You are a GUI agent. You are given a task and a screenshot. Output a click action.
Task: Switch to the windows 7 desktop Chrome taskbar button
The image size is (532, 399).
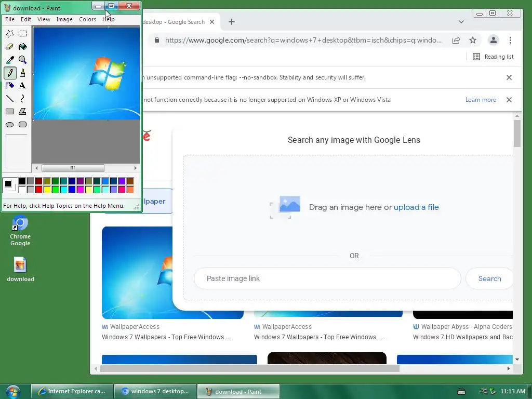coord(155,392)
